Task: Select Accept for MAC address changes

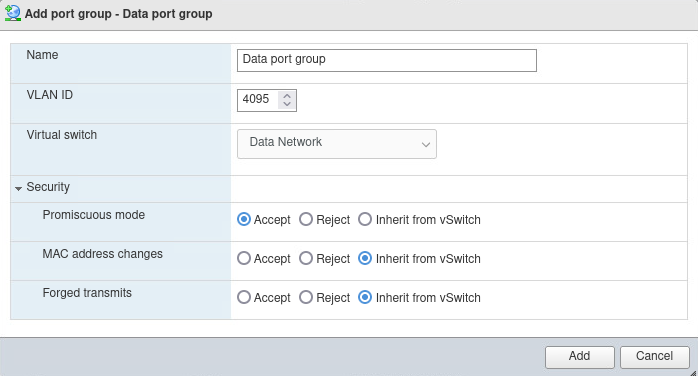Action: coord(244,259)
